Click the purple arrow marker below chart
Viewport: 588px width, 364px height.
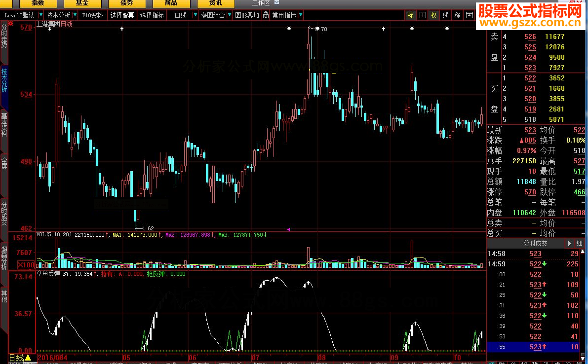pyautogui.click(x=288, y=229)
